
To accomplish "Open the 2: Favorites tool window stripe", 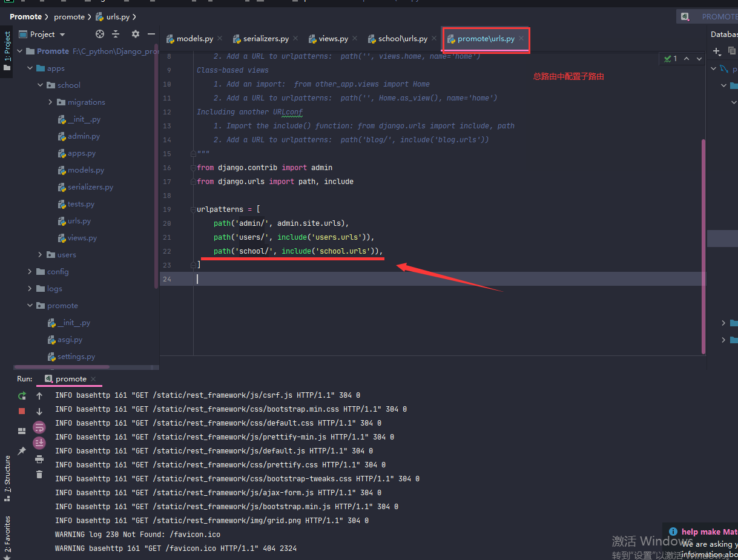I will [x=7, y=538].
